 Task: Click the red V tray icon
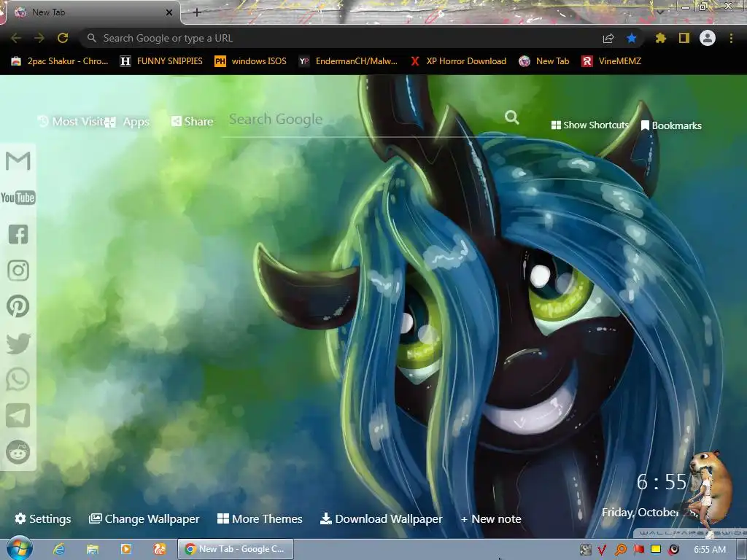tap(602, 550)
